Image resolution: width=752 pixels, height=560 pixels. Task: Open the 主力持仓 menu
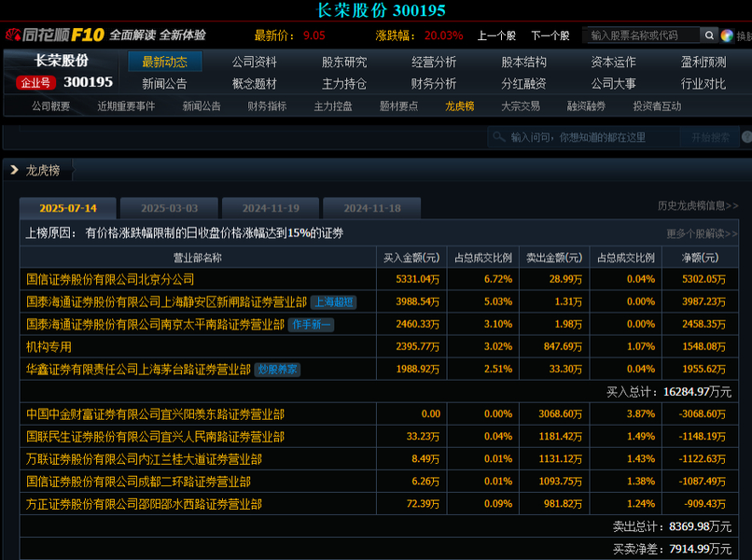pyautogui.click(x=344, y=84)
